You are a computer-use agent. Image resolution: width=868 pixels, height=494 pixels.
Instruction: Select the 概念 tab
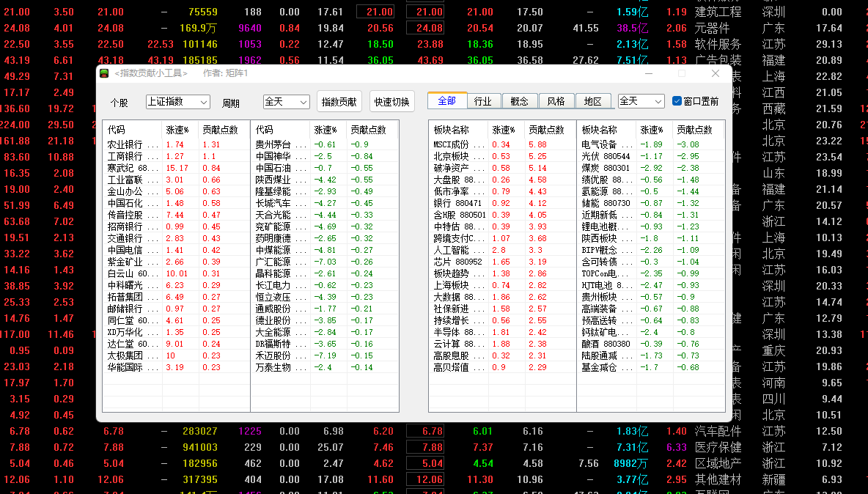[519, 100]
